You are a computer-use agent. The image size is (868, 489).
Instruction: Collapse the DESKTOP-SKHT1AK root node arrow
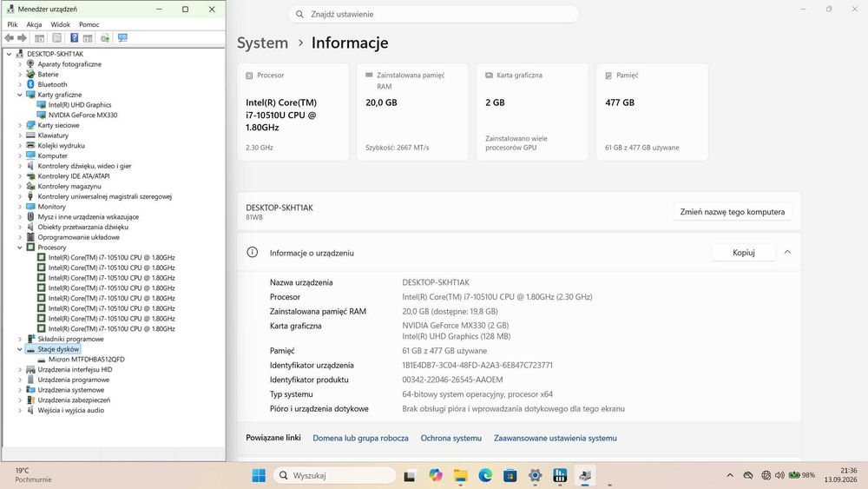[9, 54]
